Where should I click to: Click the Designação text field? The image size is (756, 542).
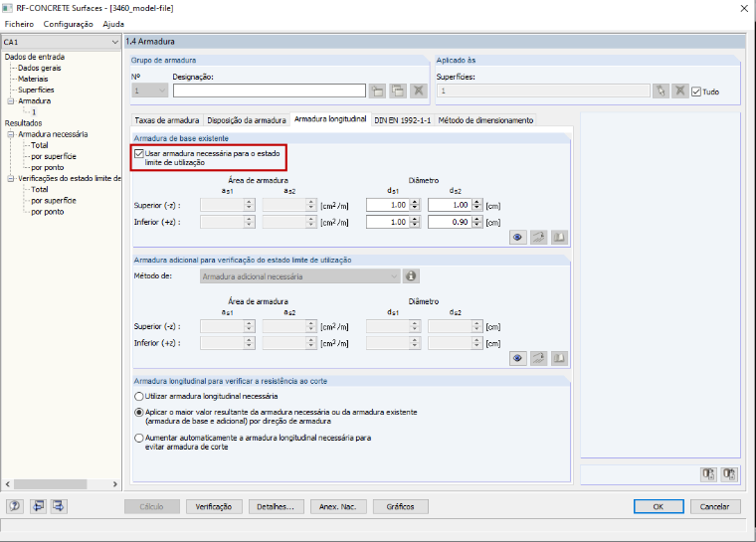pos(269,90)
